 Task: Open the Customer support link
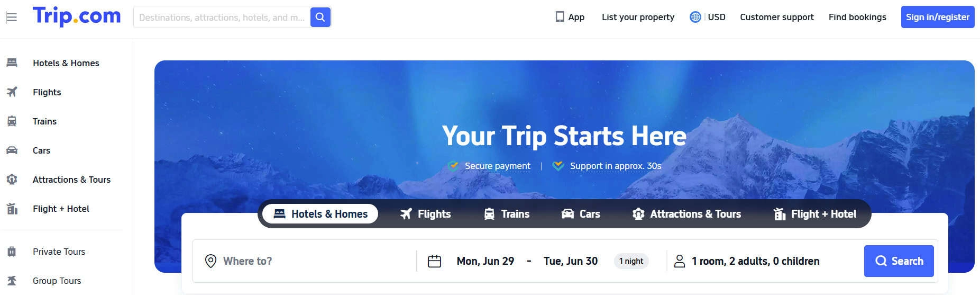click(777, 17)
